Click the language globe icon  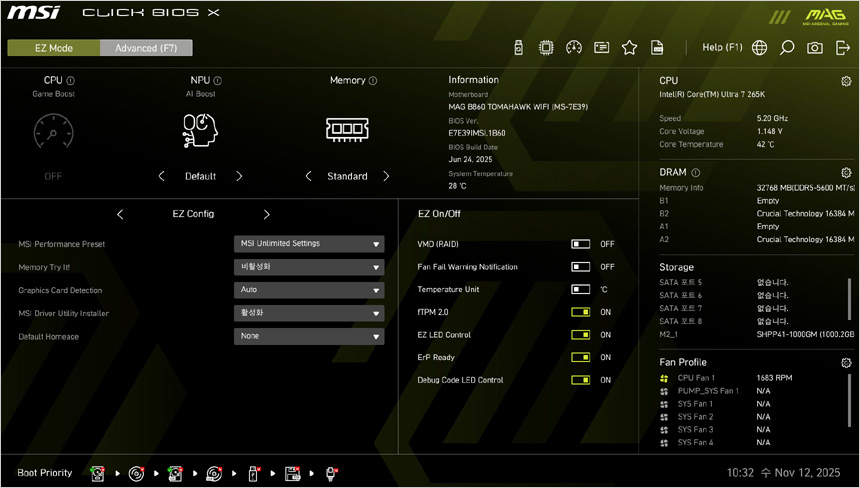tap(760, 47)
